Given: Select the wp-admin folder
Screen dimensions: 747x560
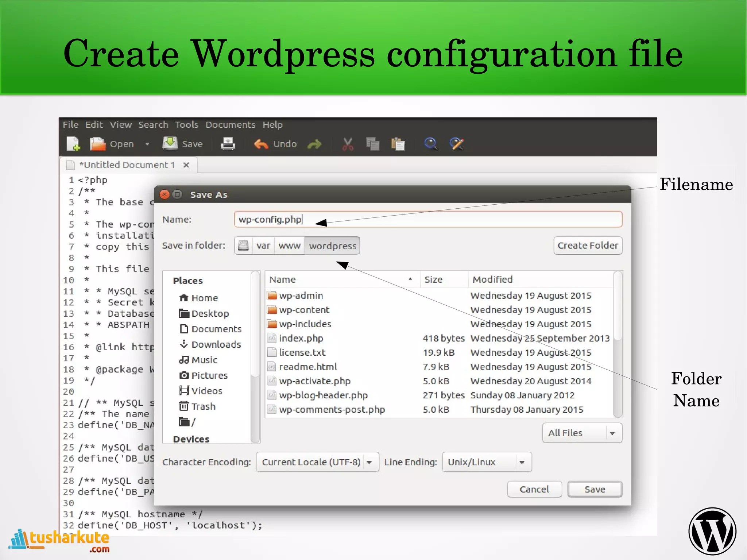Looking at the screenshot, I should 439,296.
